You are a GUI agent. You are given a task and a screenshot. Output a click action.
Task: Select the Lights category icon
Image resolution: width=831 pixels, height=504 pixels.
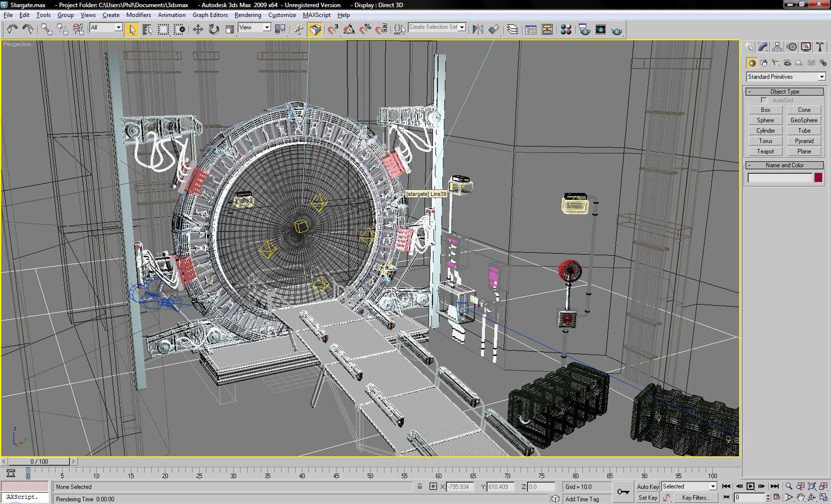click(x=775, y=63)
